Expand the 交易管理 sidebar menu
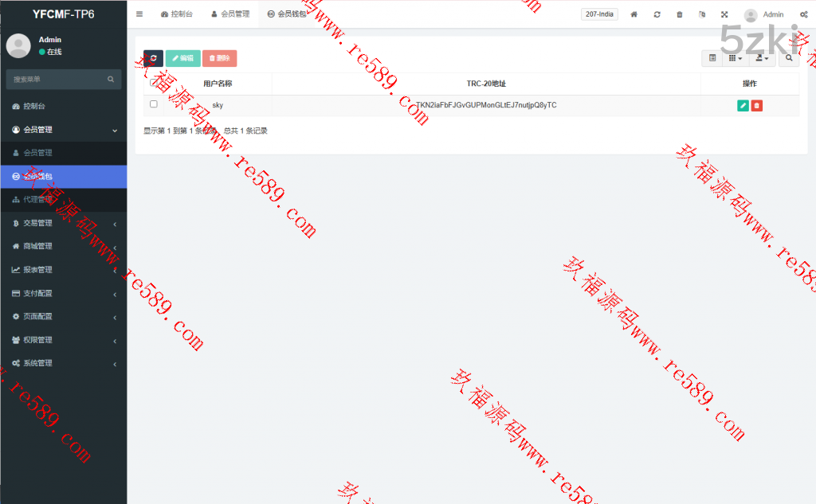 (x=64, y=223)
